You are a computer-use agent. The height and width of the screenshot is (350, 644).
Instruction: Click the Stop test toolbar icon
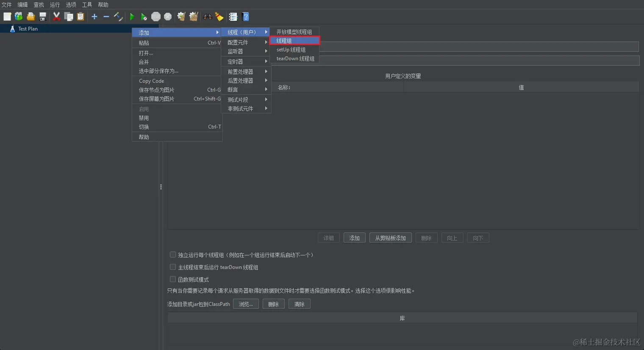(156, 17)
